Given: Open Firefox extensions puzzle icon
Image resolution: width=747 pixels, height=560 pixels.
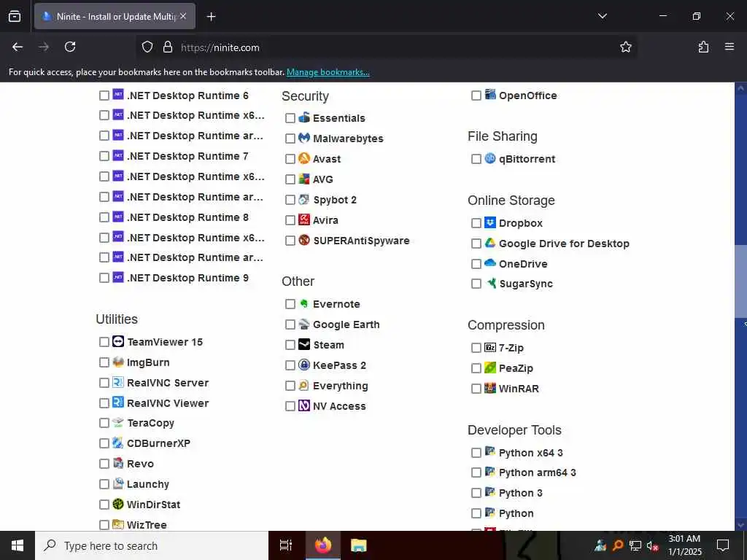Looking at the screenshot, I should (x=703, y=47).
